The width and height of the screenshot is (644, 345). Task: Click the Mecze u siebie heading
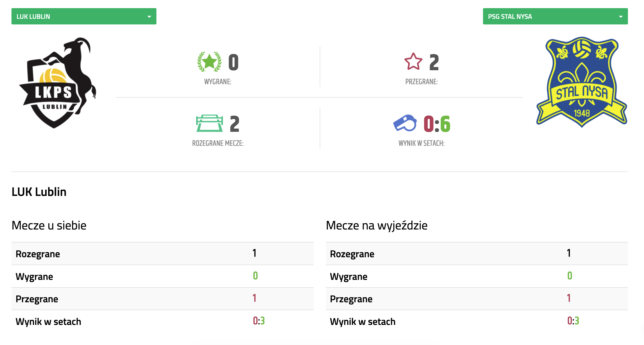coord(49,225)
